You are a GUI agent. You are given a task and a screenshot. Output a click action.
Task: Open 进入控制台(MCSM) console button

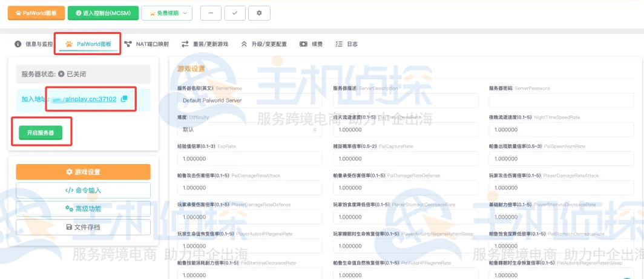[103, 13]
